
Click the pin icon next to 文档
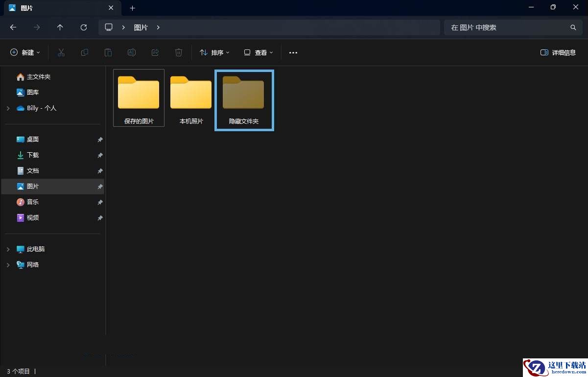tap(100, 171)
